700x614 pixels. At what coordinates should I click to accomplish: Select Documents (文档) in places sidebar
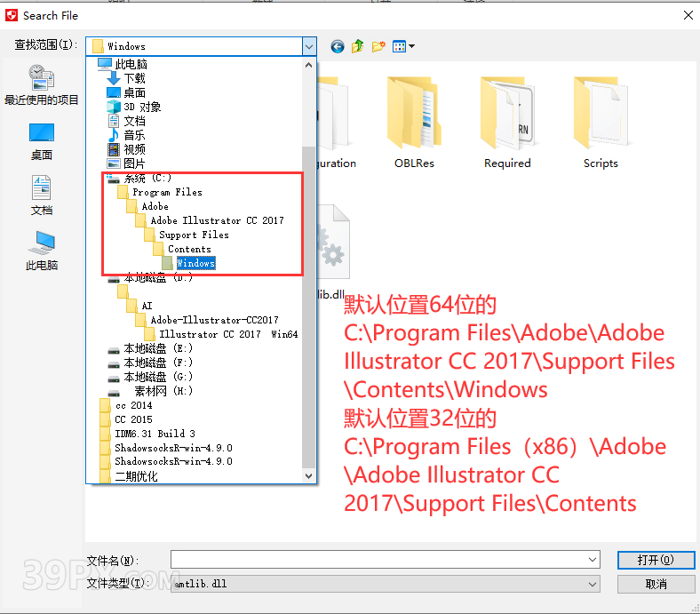tap(42, 196)
